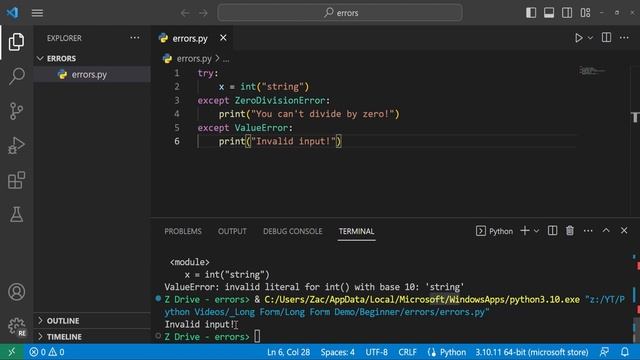
Task: Switch to the PROBLEMS tab
Action: click(x=183, y=231)
